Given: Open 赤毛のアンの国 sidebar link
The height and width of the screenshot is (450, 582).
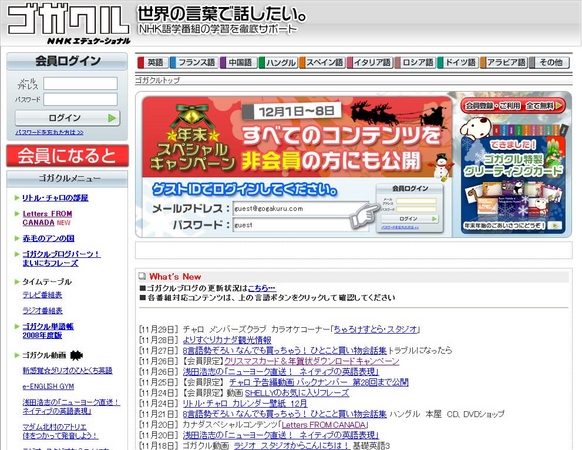Looking at the screenshot, I should (x=48, y=238).
